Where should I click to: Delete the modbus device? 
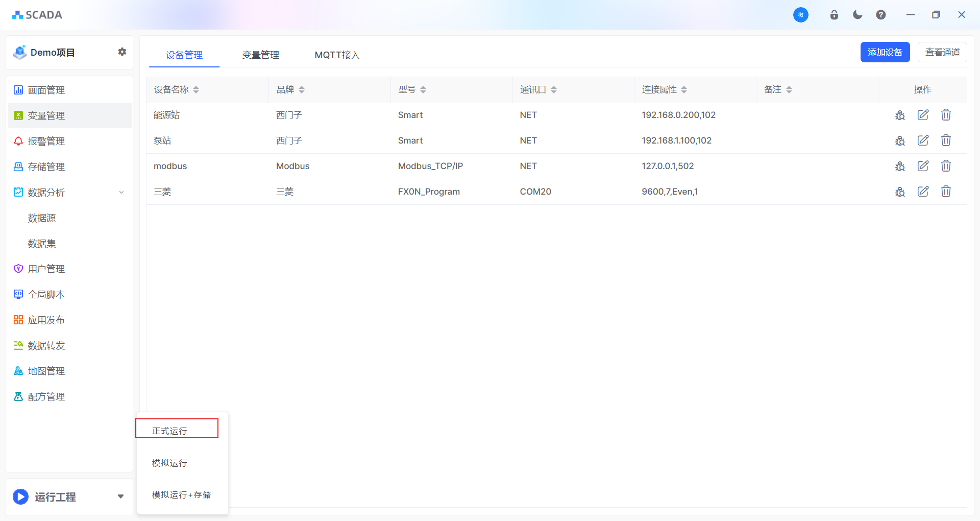point(946,166)
